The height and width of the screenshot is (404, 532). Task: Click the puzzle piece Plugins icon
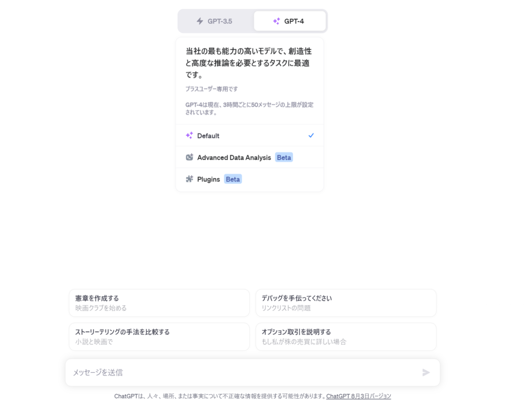[189, 179]
